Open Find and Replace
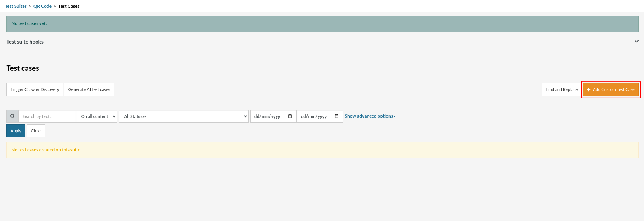This screenshot has width=644, height=221. (x=561, y=89)
